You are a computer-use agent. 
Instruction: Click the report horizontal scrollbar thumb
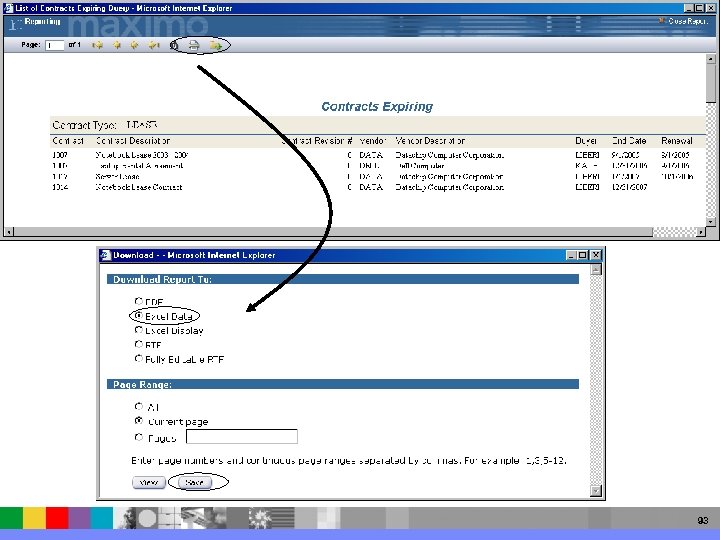coord(333,232)
